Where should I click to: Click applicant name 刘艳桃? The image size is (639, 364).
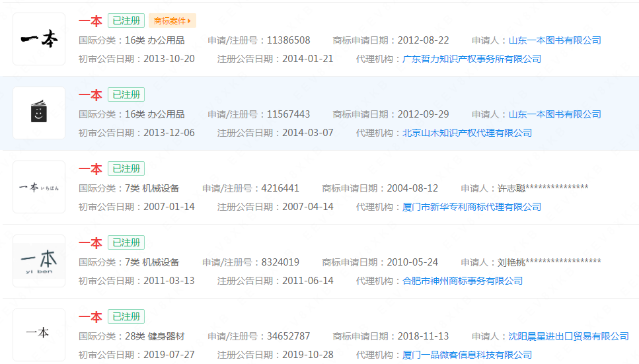point(511,262)
